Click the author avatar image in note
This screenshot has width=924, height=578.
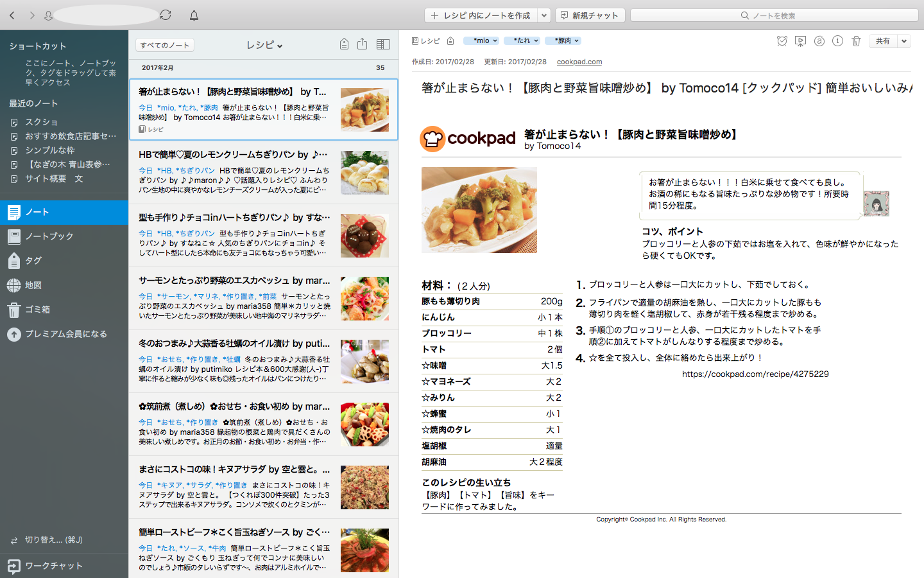876,204
